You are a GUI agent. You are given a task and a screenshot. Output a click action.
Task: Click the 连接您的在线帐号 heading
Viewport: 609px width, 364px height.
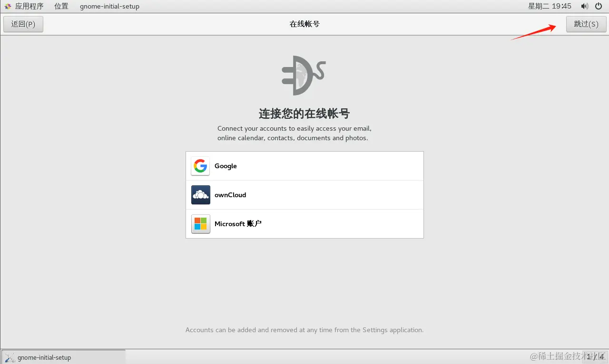304,114
